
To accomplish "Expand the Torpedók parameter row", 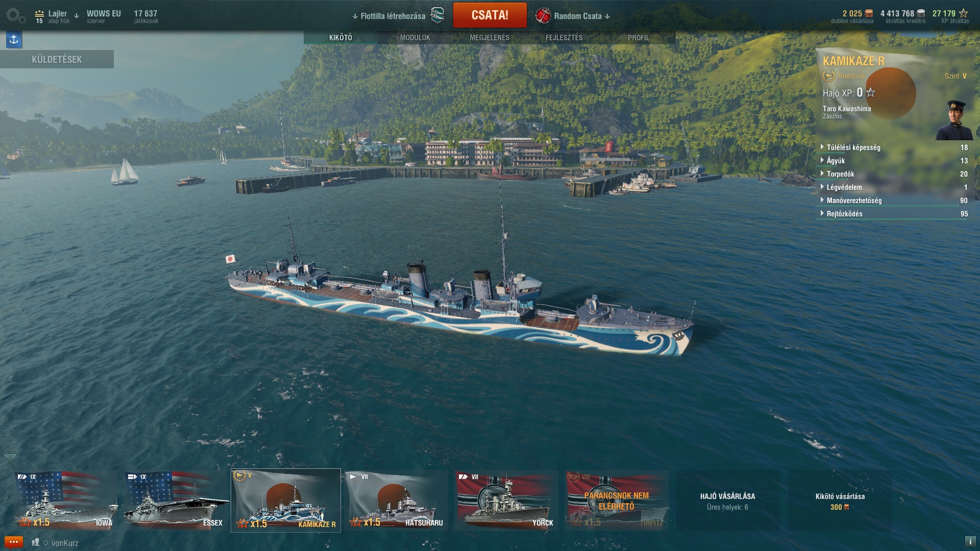I will pos(894,174).
